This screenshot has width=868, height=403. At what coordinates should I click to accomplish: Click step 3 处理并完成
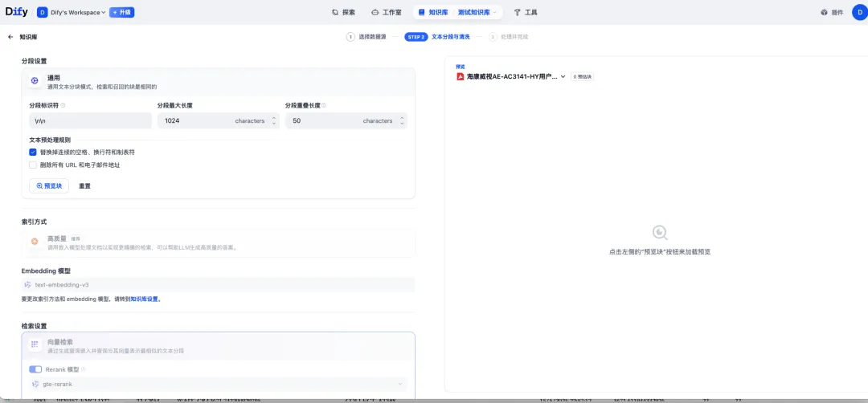(509, 37)
